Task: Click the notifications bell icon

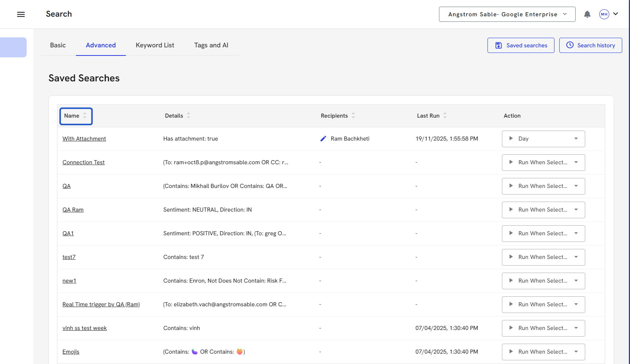Action: tap(587, 14)
